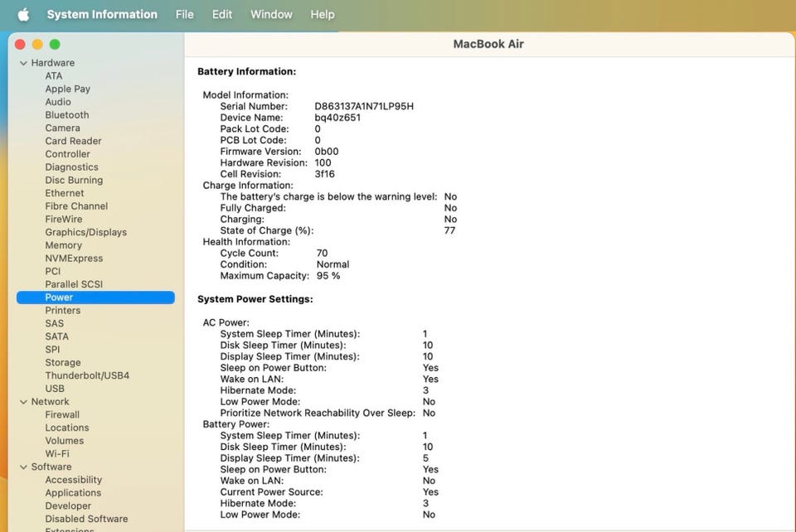
Task: Select Disc Burning in the sidebar
Action: pyautogui.click(x=74, y=181)
